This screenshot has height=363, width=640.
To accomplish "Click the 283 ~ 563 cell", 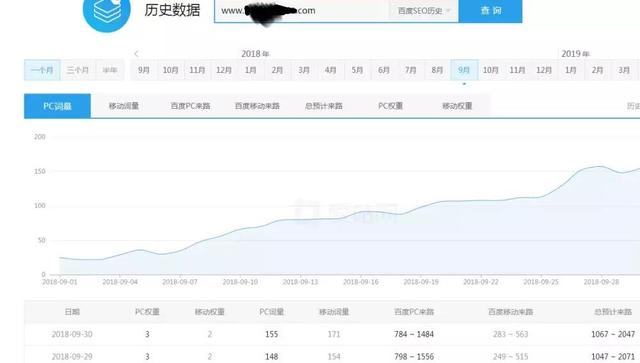I will (511, 334).
